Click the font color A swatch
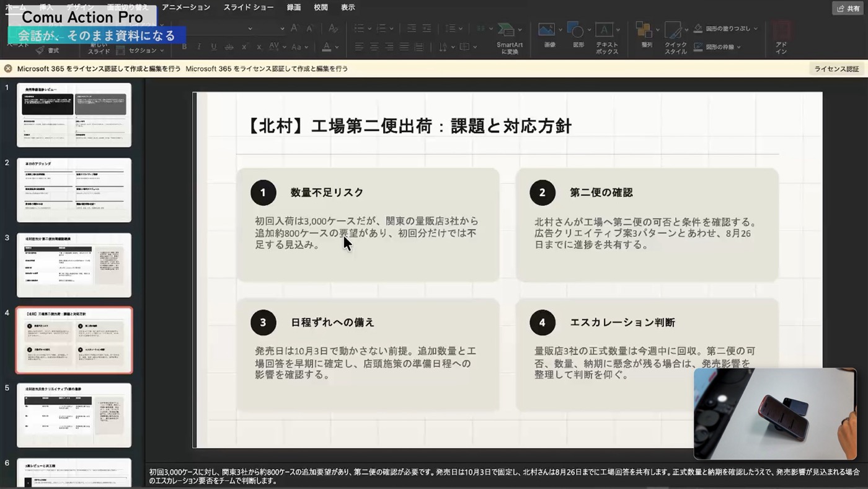This screenshot has height=489, width=868. point(327,47)
